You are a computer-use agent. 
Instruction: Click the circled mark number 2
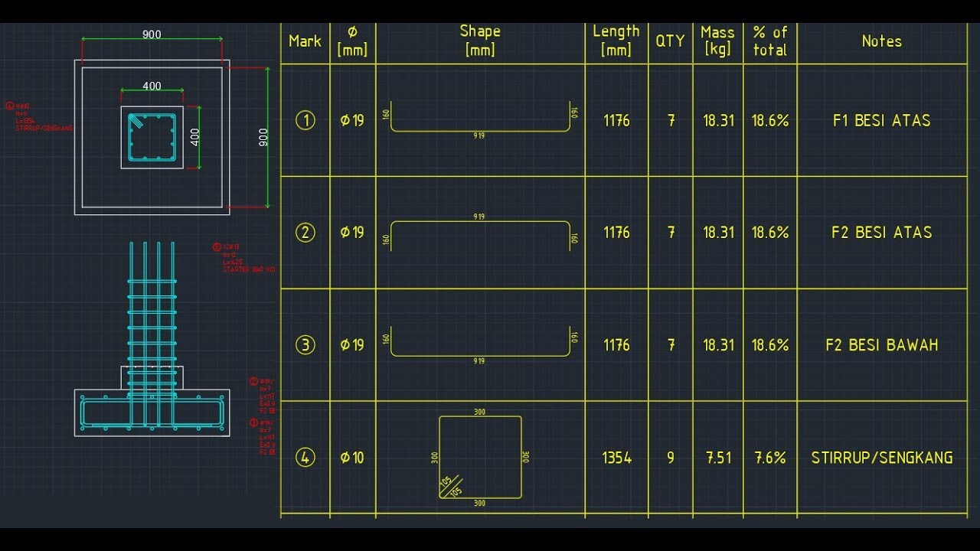click(305, 233)
